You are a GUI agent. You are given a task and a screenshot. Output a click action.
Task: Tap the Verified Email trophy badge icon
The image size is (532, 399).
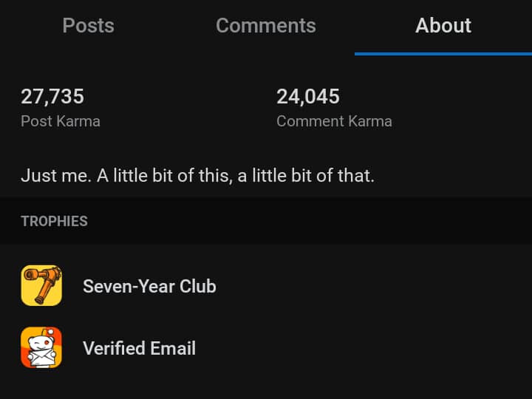[x=41, y=347]
